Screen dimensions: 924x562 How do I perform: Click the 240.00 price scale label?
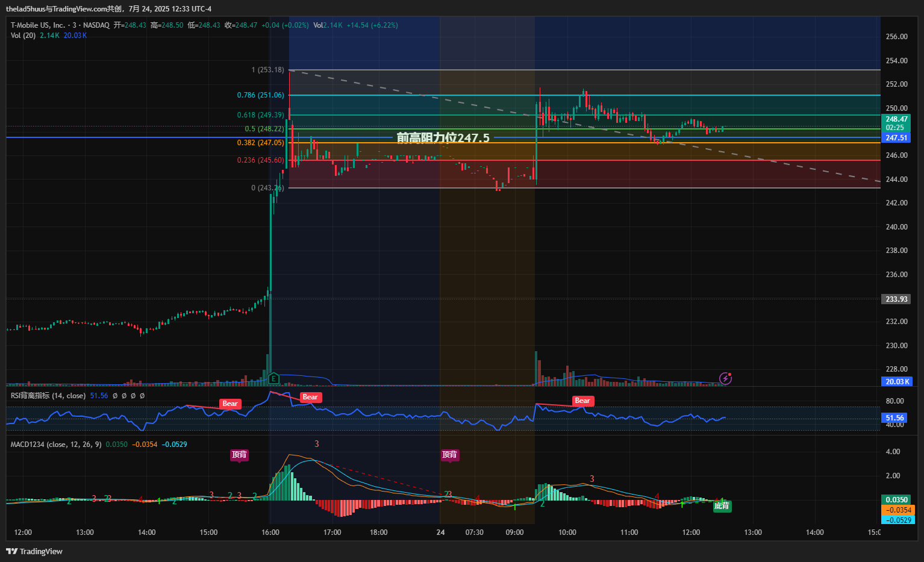pyautogui.click(x=897, y=227)
